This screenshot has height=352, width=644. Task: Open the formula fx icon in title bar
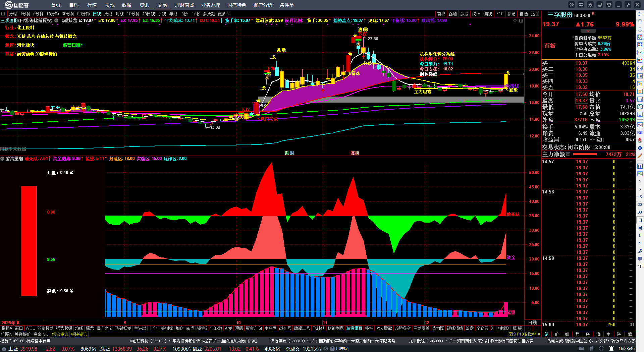590,5
